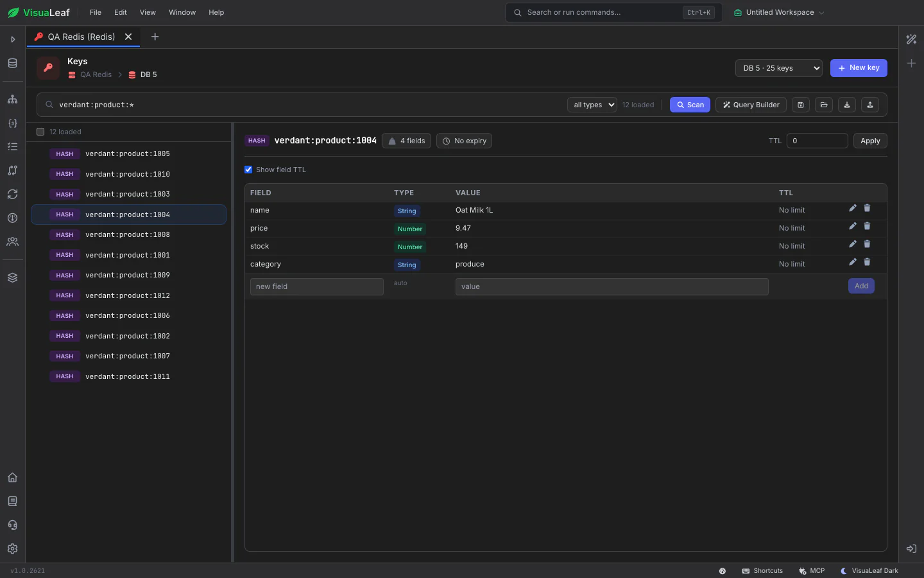Open the headset support icon in the sidebar

(12, 525)
